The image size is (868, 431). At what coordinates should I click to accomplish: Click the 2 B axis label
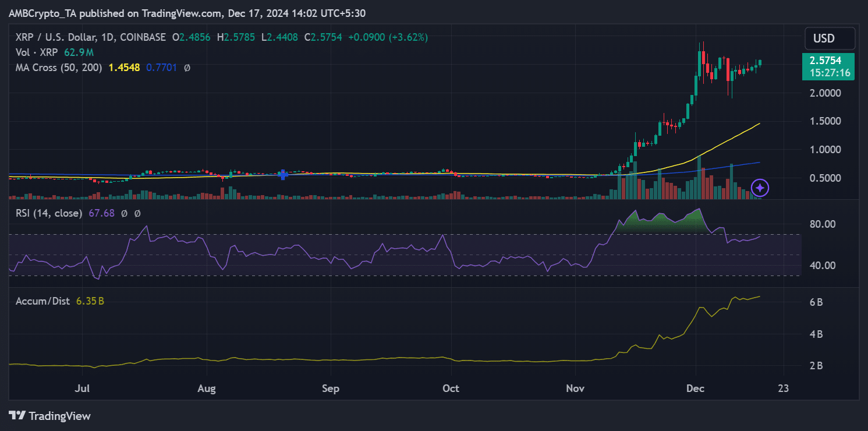click(816, 366)
